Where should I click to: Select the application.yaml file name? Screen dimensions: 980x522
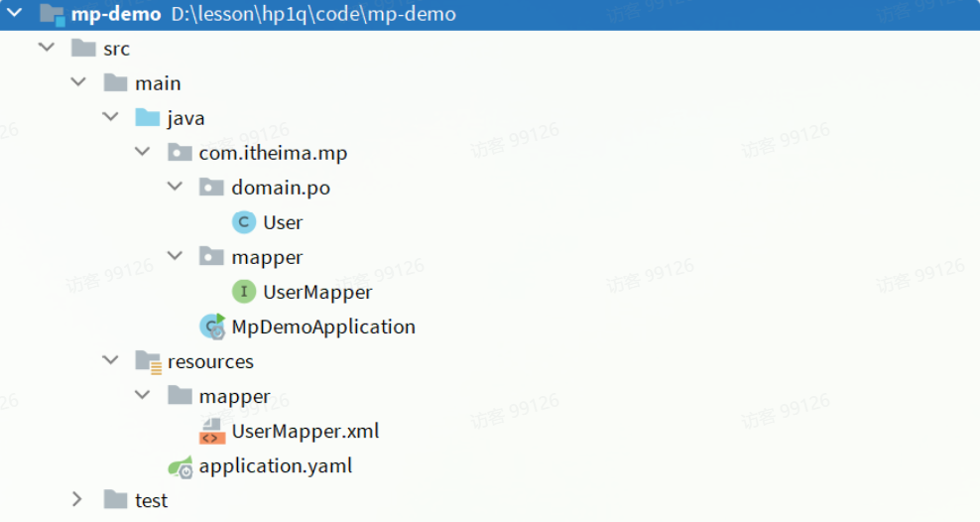pyautogui.click(x=276, y=467)
